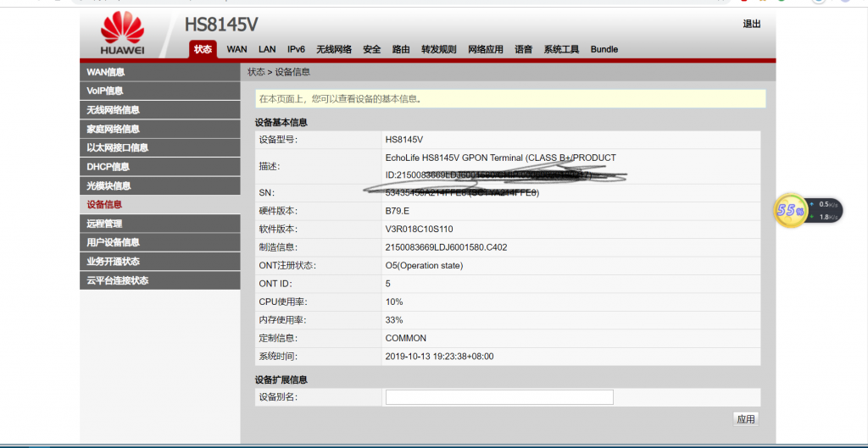Select 设备信息 sidebar item

pos(160,205)
